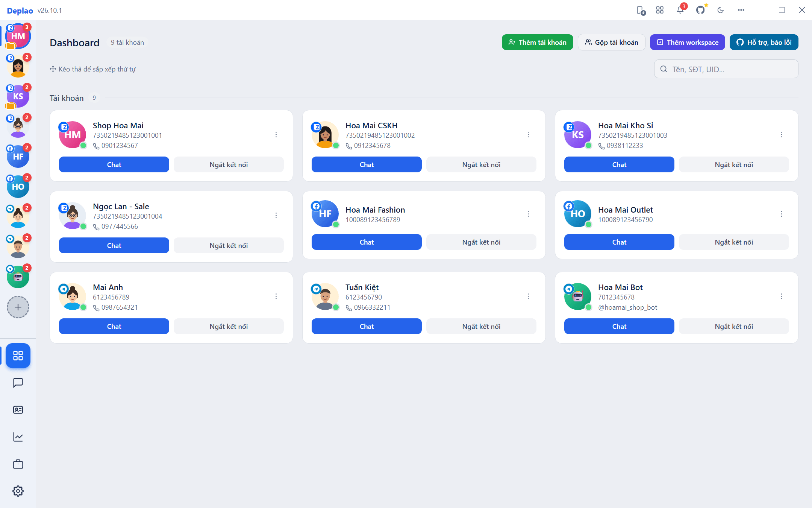Click the GitHub icon in title bar
The height and width of the screenshot is (508, 812).
(700, 10)
